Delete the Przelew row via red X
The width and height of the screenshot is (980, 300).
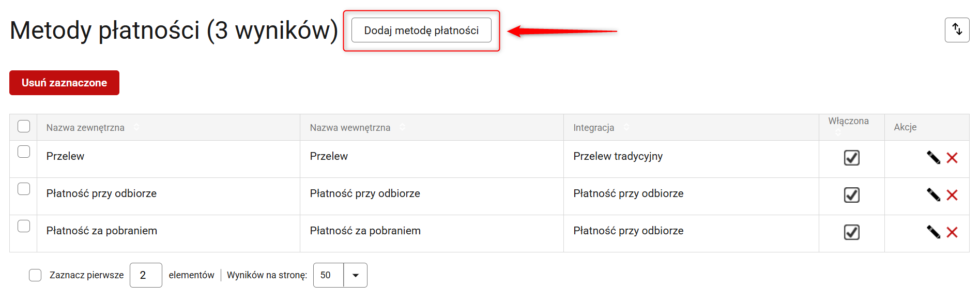tap(952, 158)
